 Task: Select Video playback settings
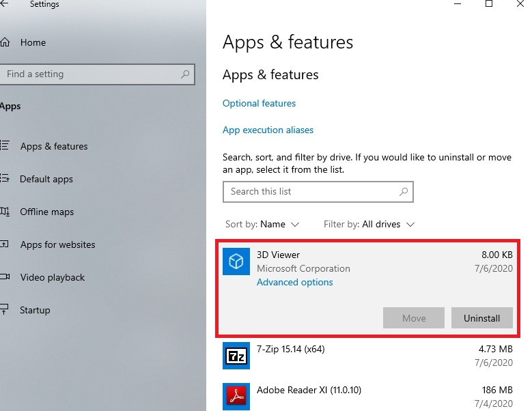pos(53,277)
